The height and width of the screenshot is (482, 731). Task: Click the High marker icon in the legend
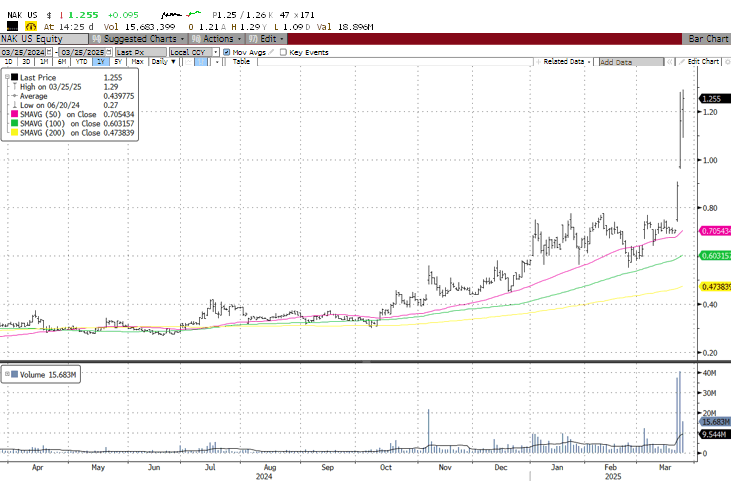(15, 87)
